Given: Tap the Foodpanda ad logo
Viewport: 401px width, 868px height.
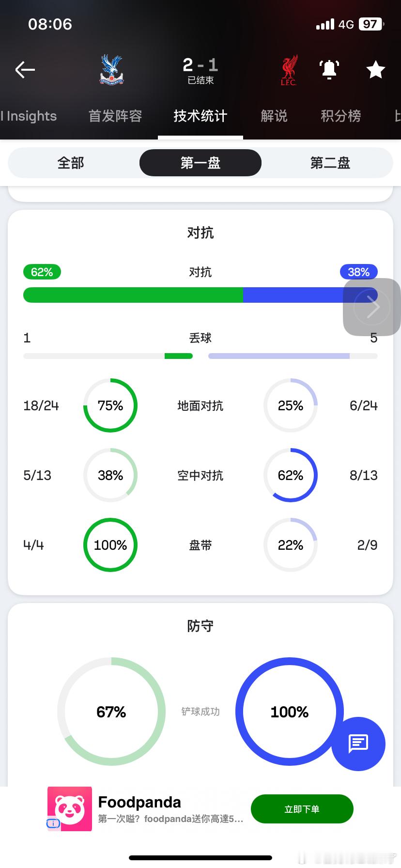Looking at the screenshot, I should point(70,809).
